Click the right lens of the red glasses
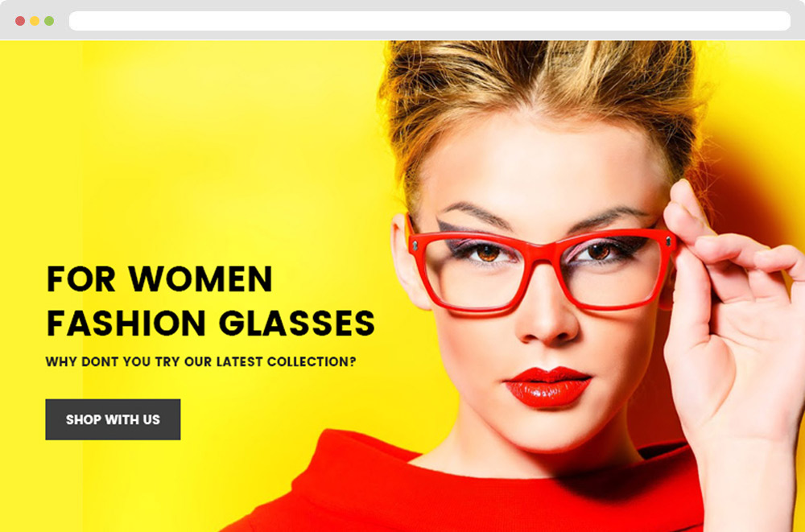This screenshot has width=805, height=532. tap(610, 270)
